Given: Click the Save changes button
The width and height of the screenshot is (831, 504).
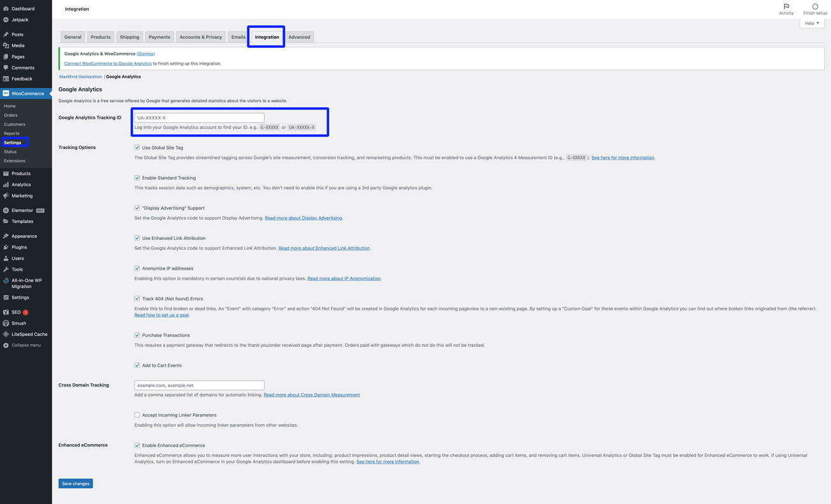Looking at the screenshot, I should pyautogui.click(x=75, y=484).
